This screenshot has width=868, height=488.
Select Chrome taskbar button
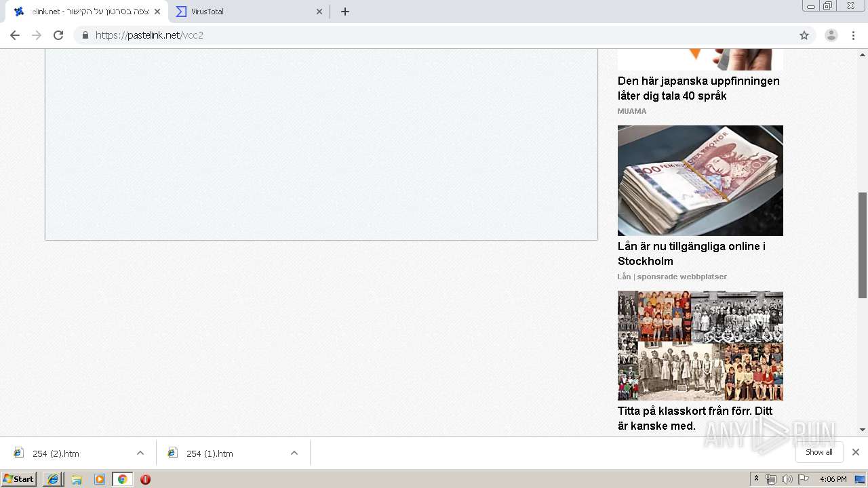pyautogui.click(x=122, y=479)
